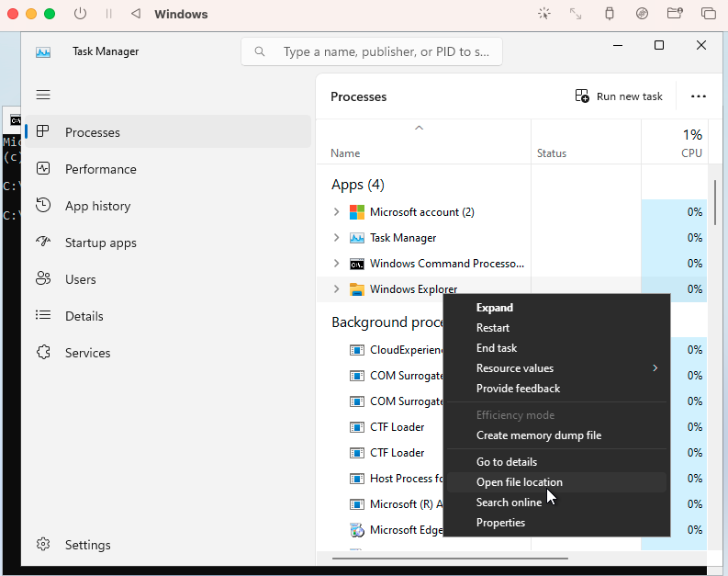728x576 pixels.
Task: Switch to the Performance page
Action: coord(168,169)
